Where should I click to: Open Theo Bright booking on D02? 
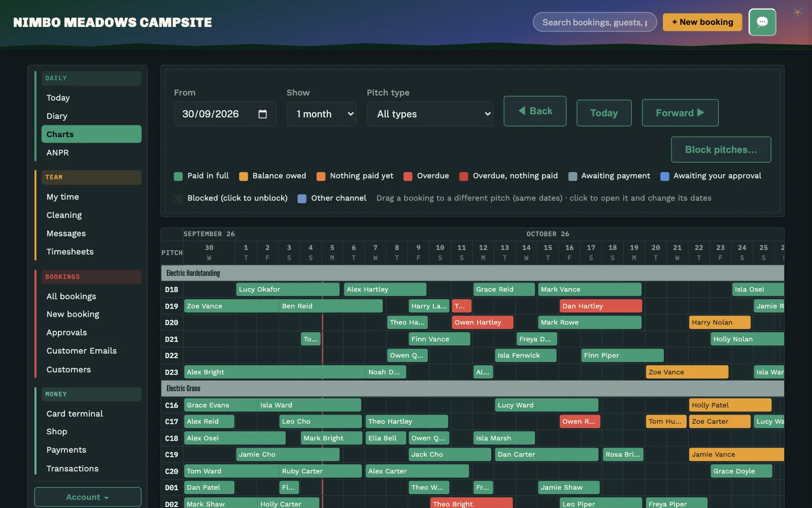pos(471,504)
